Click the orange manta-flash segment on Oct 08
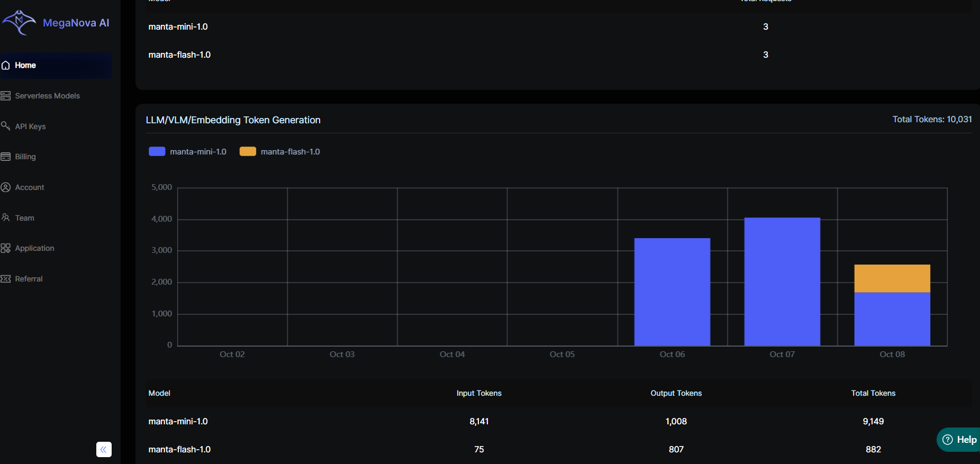The image size is (980, 464). (892, 278)
